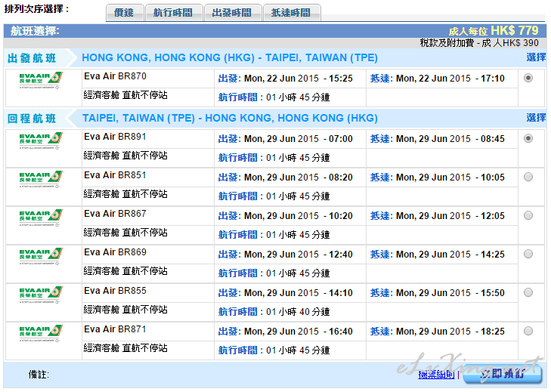Open the 機票細則 ticket rules link
551x392 pixels.
coord(436,375)
